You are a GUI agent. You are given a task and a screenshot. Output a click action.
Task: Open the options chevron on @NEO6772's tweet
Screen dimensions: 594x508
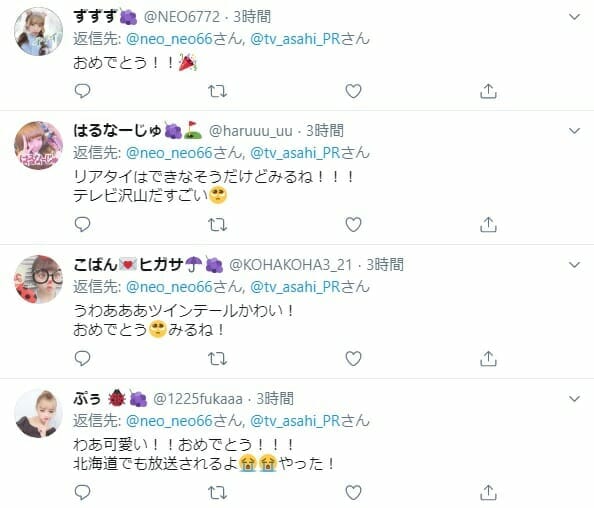(x=574, y=17)
